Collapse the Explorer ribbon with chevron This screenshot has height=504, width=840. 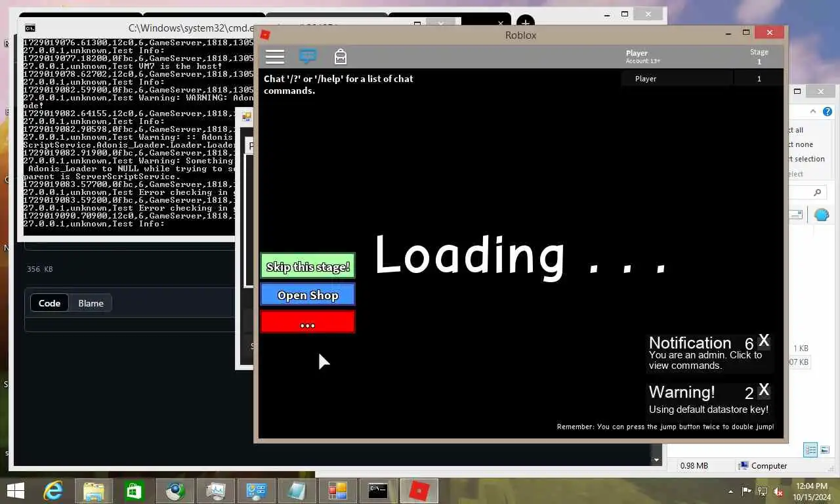(813, 112)
